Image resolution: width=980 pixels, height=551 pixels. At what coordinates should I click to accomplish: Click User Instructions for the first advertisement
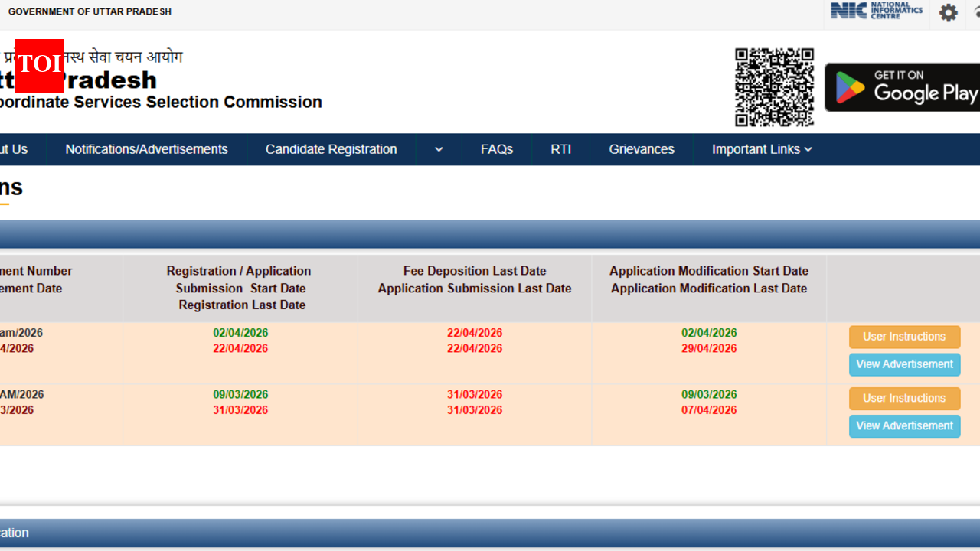tap(904, 337)
